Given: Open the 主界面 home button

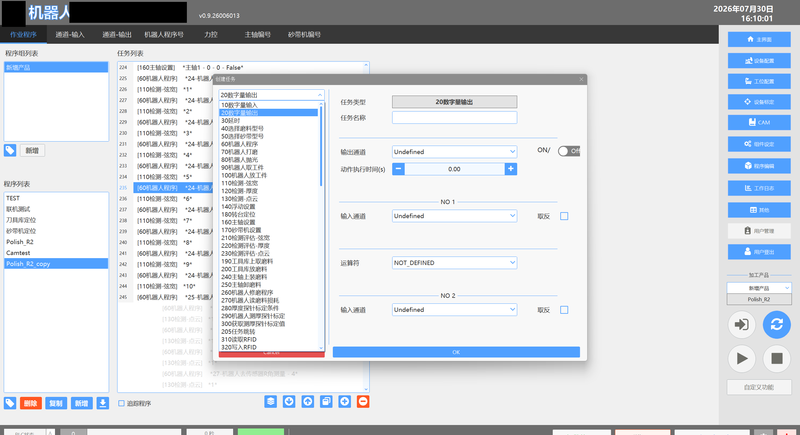Looking at the screenshot, I should (759, 39).
